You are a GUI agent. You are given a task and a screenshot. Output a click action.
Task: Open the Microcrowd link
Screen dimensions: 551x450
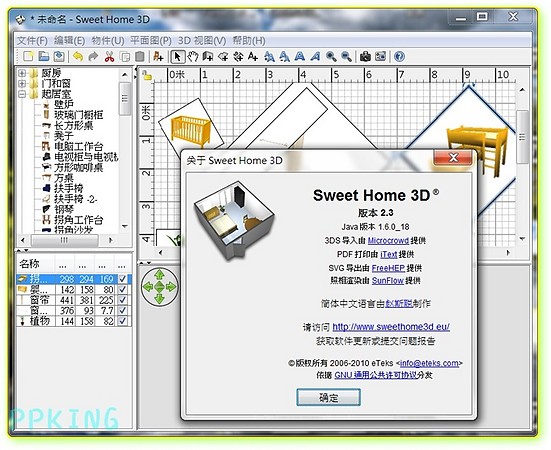pos(388,241)
